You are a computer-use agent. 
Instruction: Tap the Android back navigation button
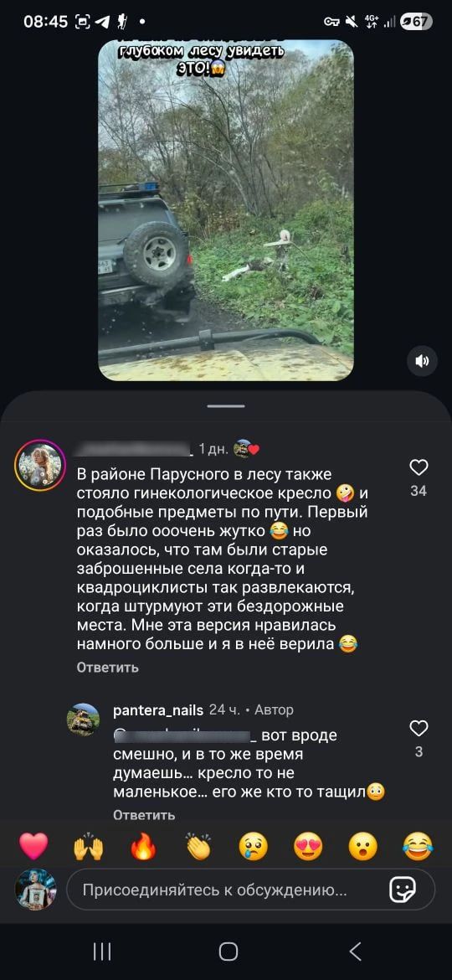coord(355,952)
